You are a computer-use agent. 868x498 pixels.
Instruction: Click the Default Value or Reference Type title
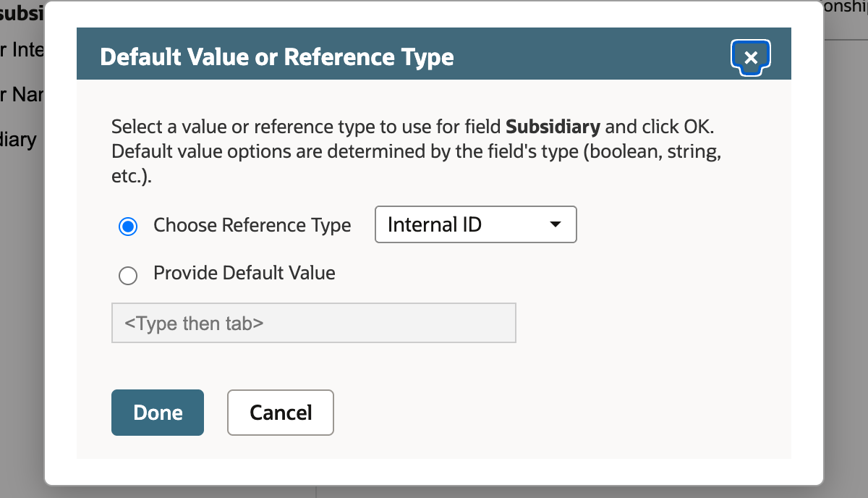pyautogui.click(x=277, y=56)
